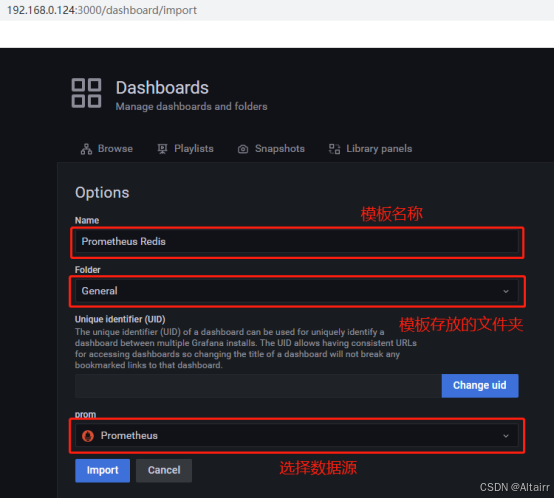Click the Name field with Prometheus Redis

click(x=297, y=242)
